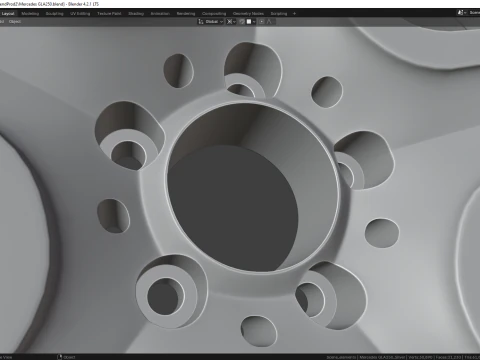Screen dimensions: 480x360
Task: Open the Scene name field
Action: coord(474,13)
